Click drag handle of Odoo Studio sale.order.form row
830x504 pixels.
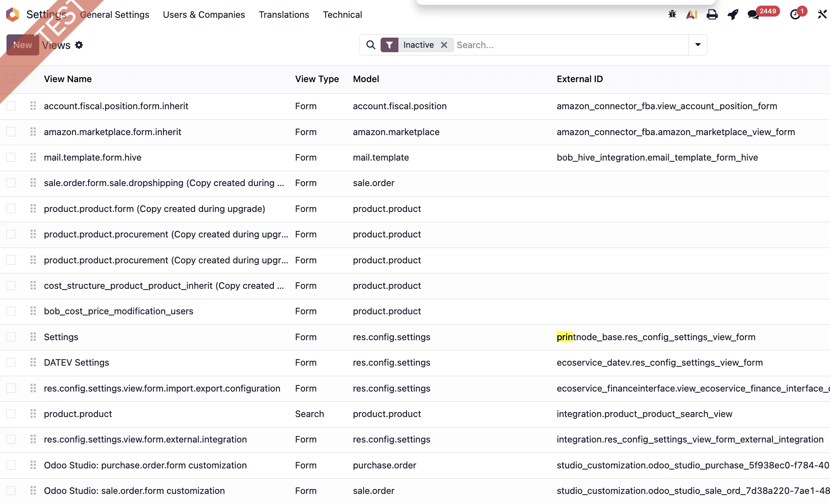tap(33, 491)
